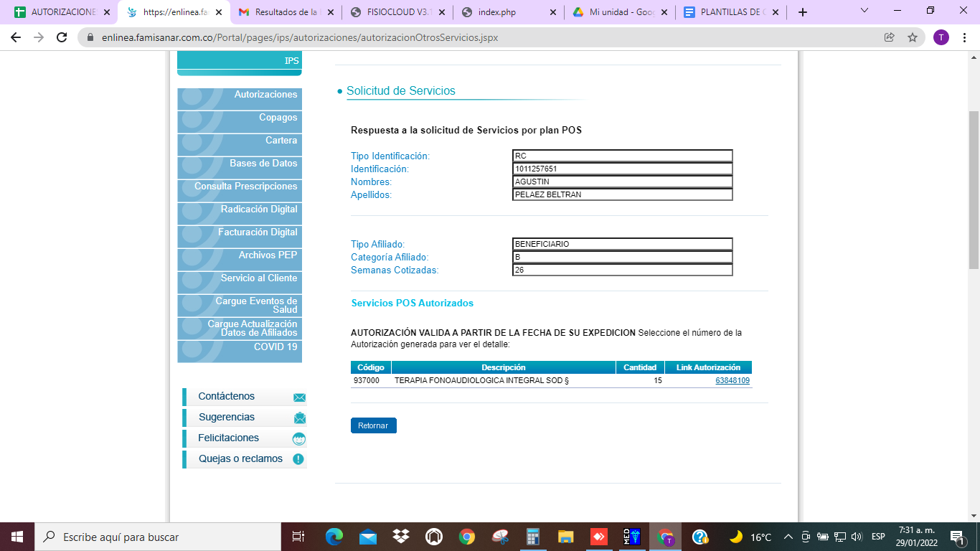Open authorization link 63848109
This screenshot has height=551, width=980.
click(732, 381)
